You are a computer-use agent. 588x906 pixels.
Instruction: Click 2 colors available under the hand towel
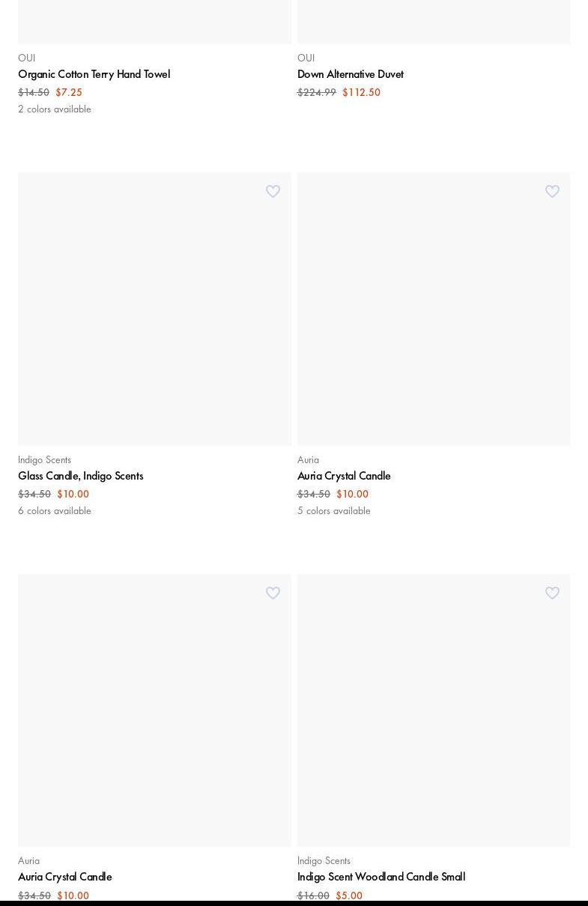click(54, 109)
